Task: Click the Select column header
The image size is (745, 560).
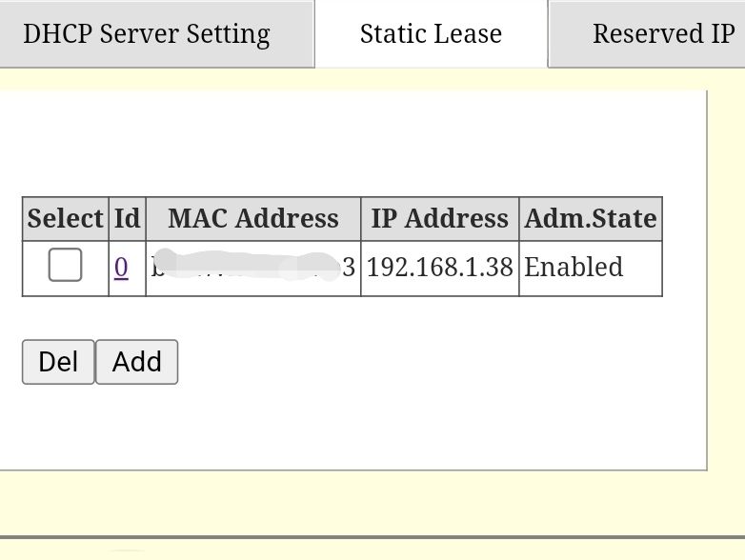Action: [65, 219]
